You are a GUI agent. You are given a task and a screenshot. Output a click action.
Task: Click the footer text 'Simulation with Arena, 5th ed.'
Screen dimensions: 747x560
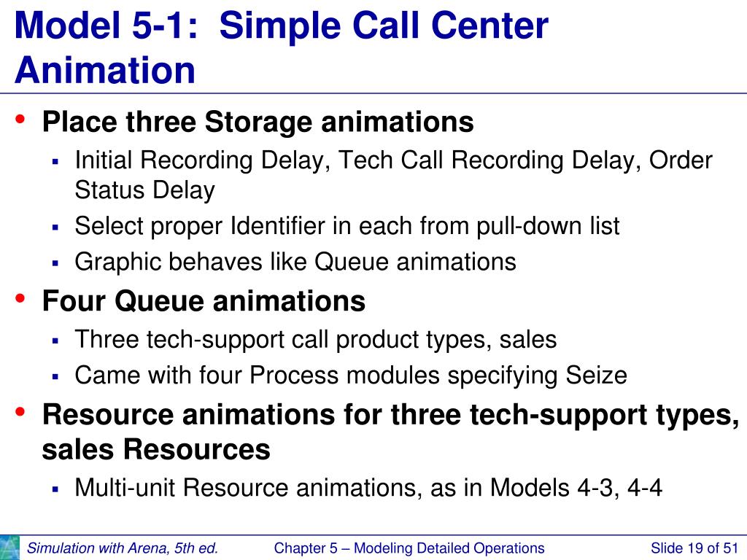pyautogui.click(x=123, y=548)
